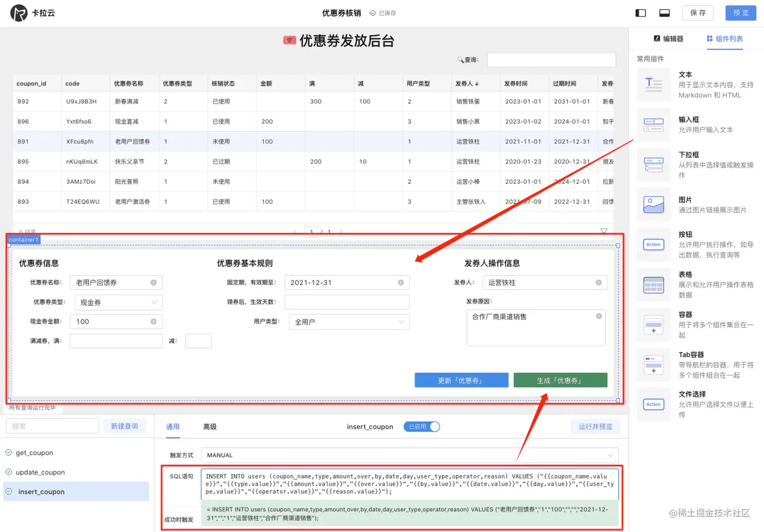Select the 按钮 (Button) Action component icon

point(653,245)
